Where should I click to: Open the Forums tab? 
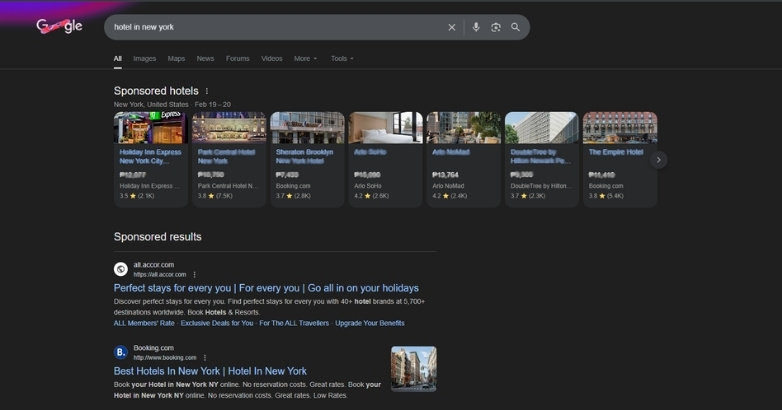click(237, 58)
